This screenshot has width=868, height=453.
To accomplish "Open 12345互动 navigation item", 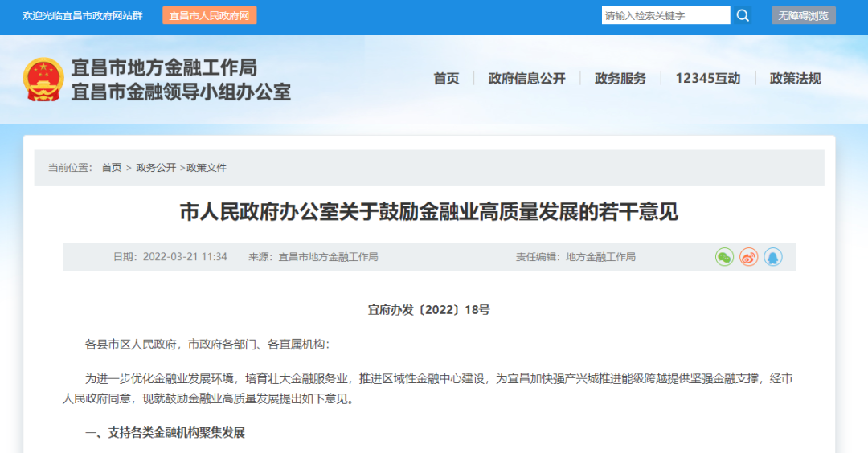I will click(707, 79).
